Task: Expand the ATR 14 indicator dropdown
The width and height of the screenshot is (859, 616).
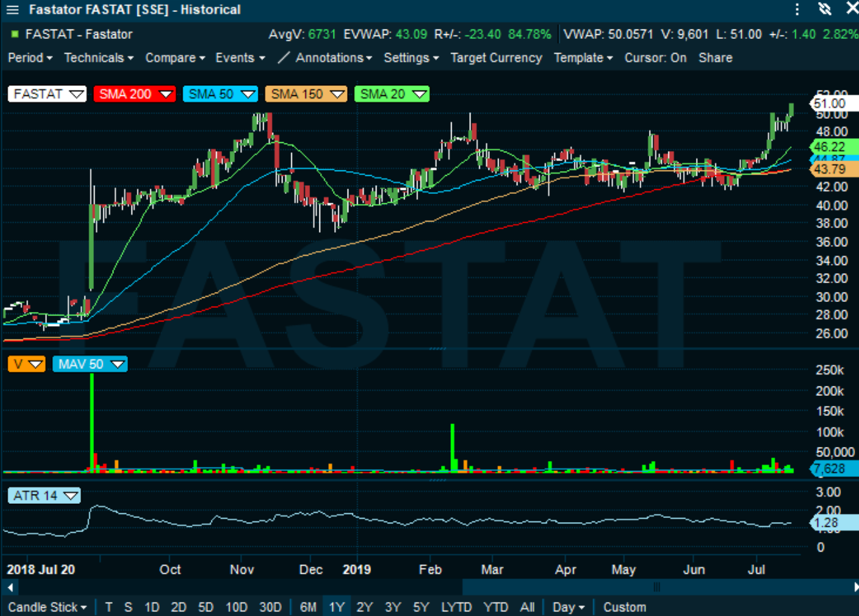Action: point(44,496)
